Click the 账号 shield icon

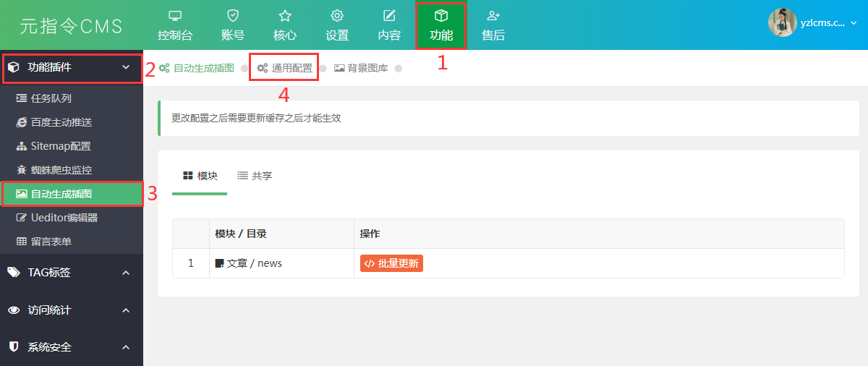click(232, 16)
